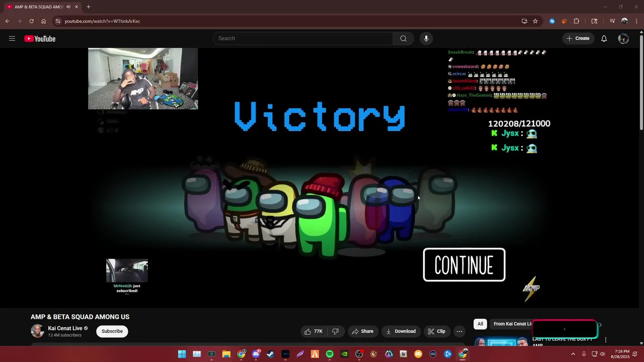Click the Create button
The width and height of the screenshot is (644, 362).
578,39
